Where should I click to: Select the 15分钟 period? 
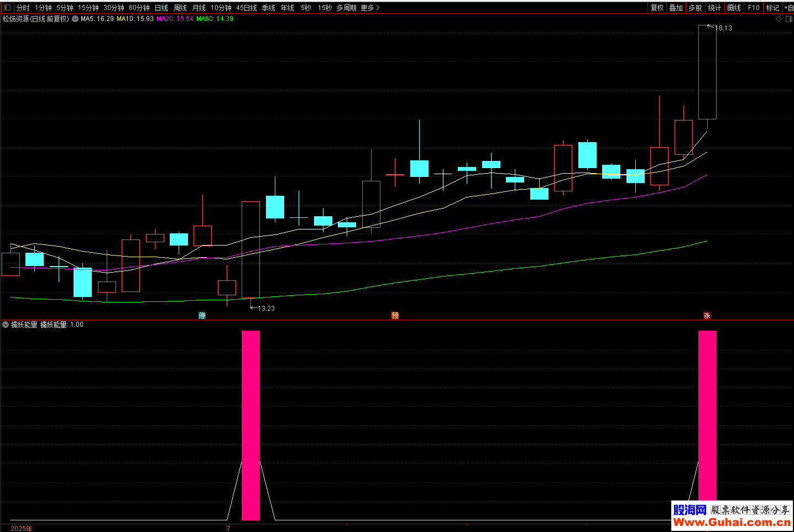pyautogui.click(x=88, y=8)
